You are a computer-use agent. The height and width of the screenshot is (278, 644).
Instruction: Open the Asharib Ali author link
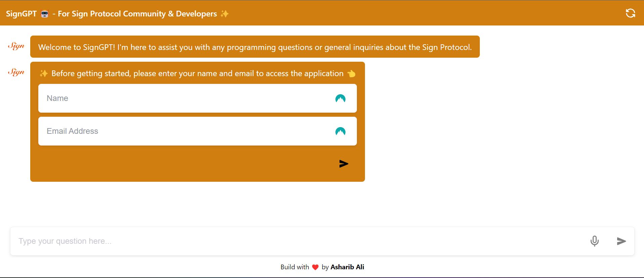click(347, 267)
